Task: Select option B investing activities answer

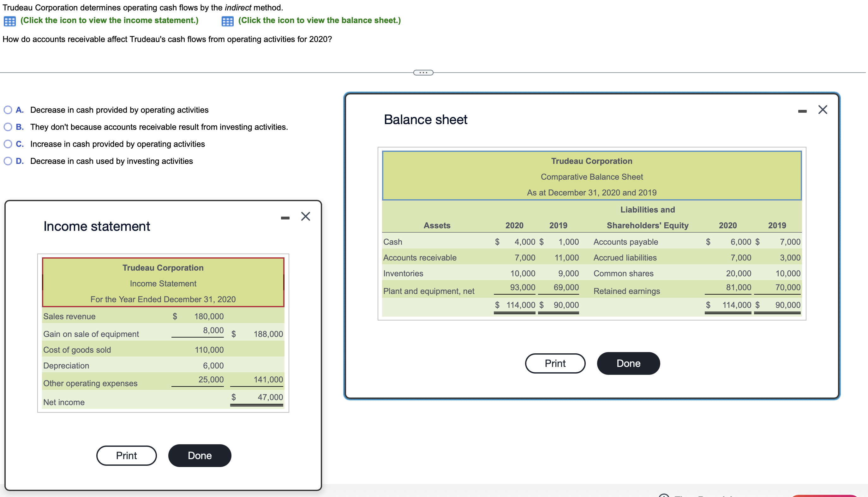Action: [8, 127]
